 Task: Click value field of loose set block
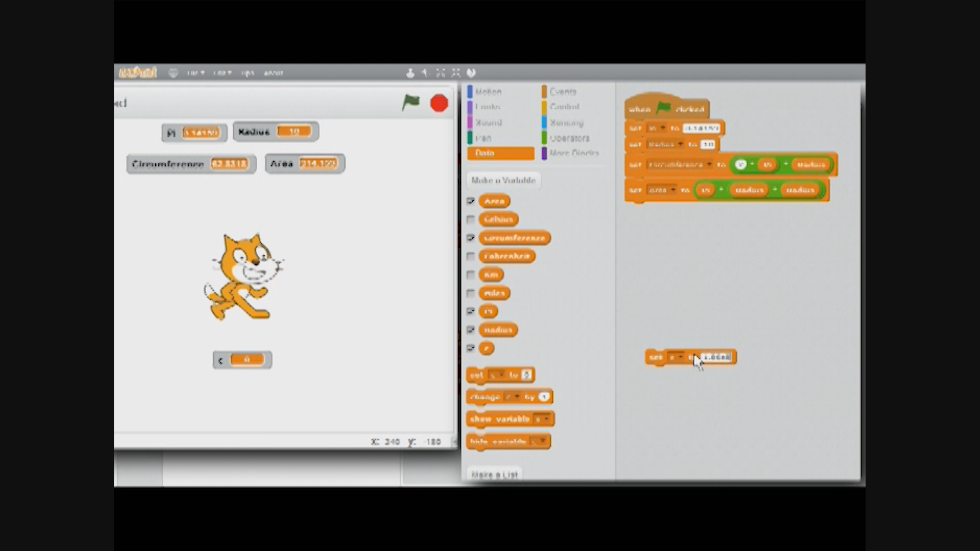(716, 357)
